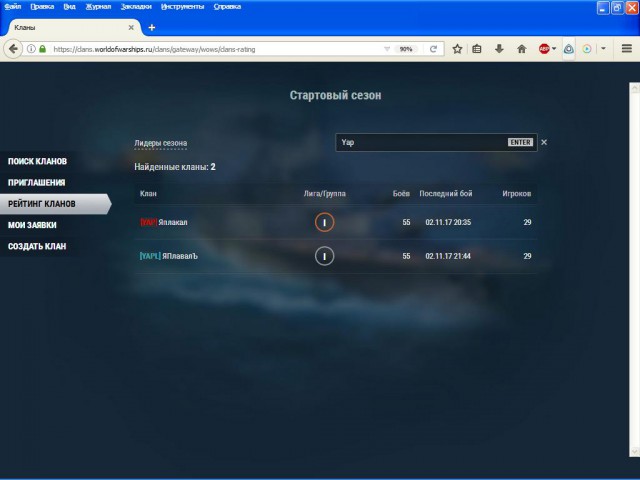Click the Найденные кланы: 2 text
Screen dimensions: 640x480
point(175,167)
